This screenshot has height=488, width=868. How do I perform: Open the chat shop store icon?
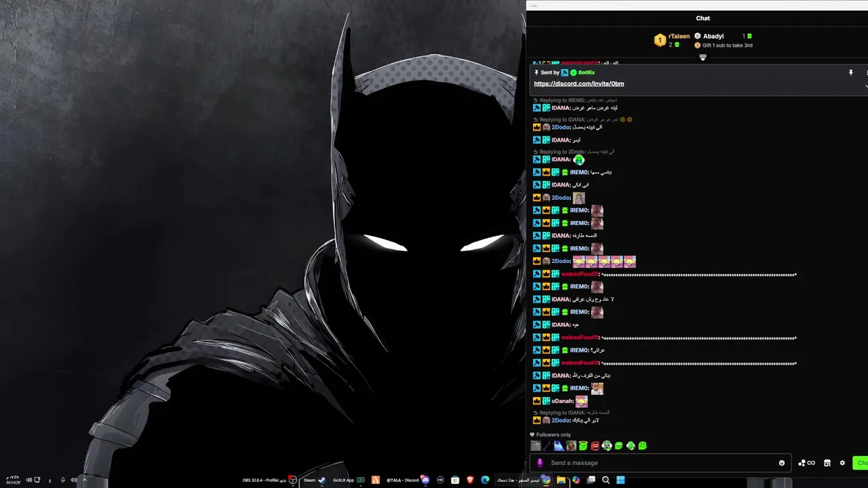[x=827, y=463]
